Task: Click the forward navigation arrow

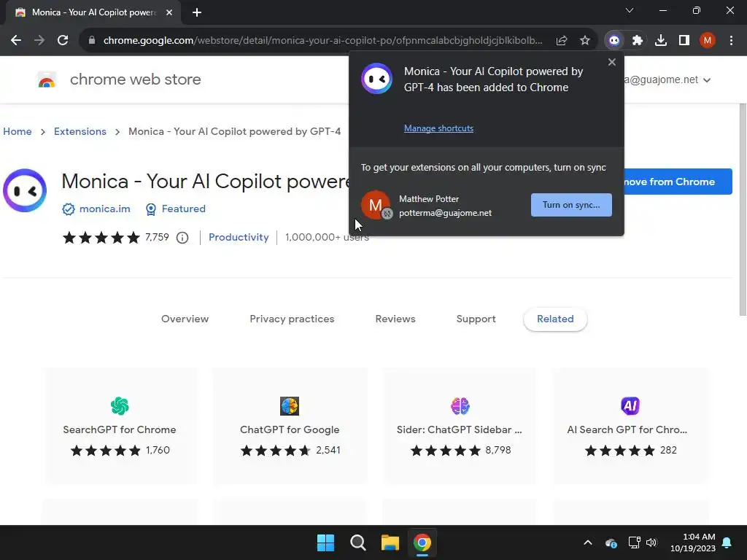Action: click(39, 41)
